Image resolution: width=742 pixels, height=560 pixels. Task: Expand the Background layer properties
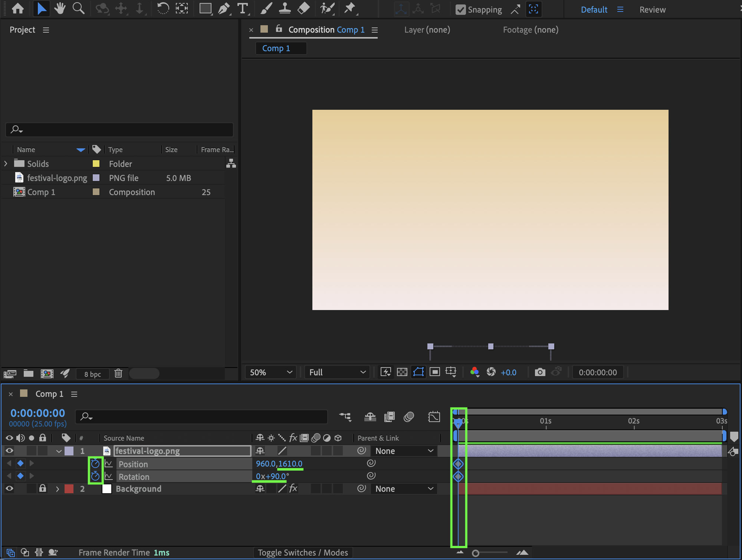click(x=58, y=489)
